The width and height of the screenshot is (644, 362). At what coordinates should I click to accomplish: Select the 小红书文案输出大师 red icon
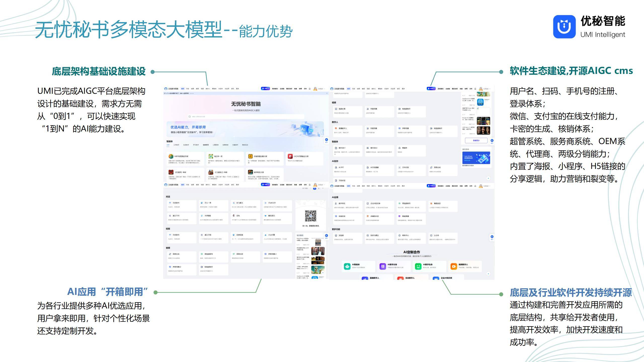coord(290,156)
